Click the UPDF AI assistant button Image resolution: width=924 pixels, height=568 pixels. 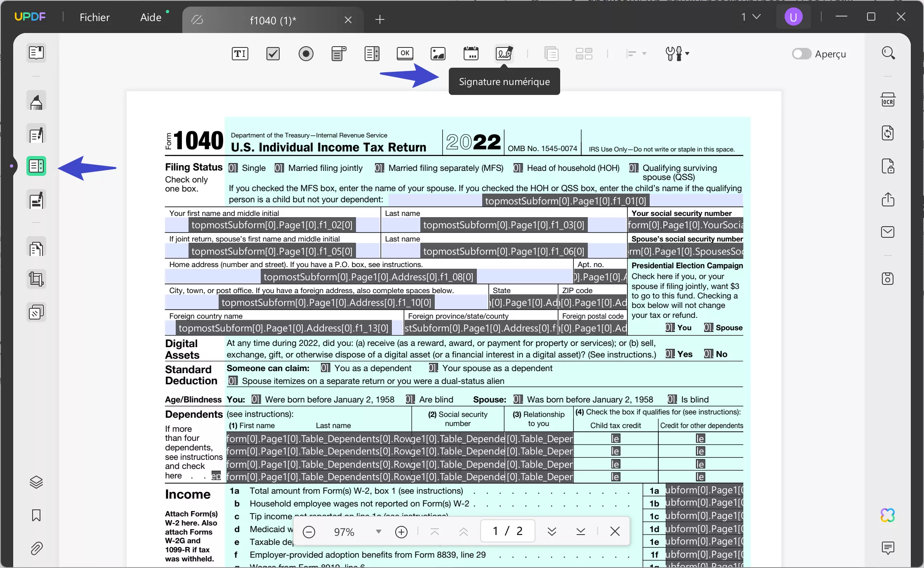[x=888, y=515]
